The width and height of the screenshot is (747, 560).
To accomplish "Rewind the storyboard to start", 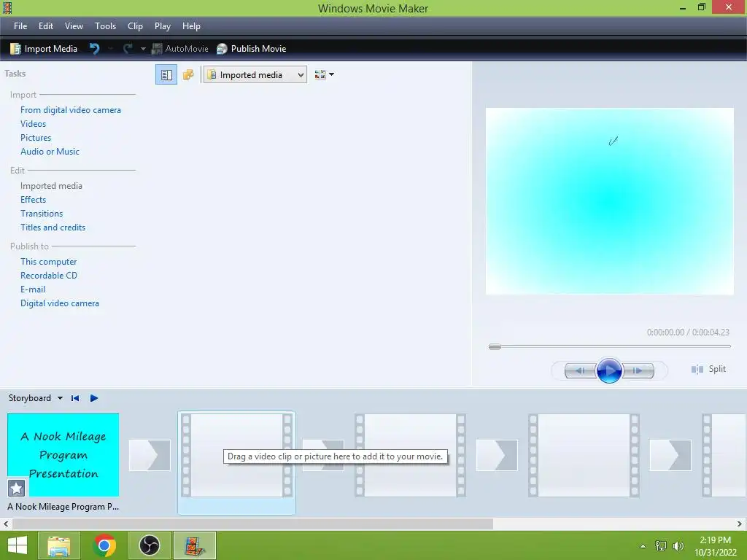I will [x=75, y=398].
